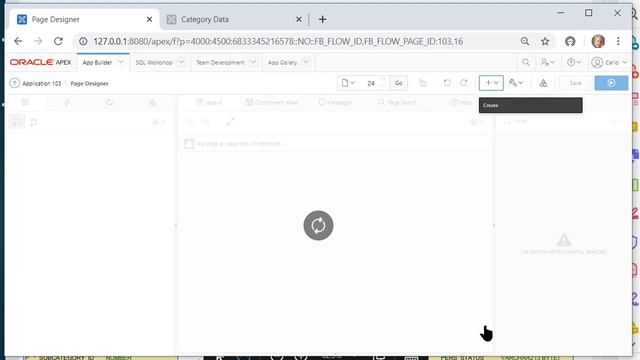Image resolution: width=640 pixels, height=360 pixels.
Task: Click the expand layout arrows icon
Action: coord(231,122)
